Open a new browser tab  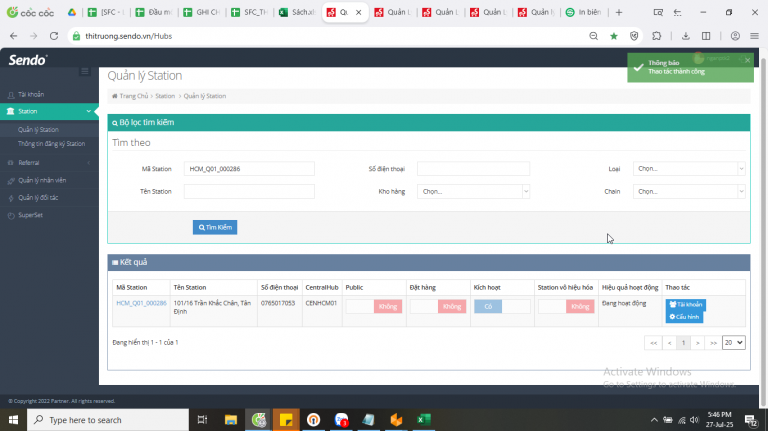click(x=619, y=12)
